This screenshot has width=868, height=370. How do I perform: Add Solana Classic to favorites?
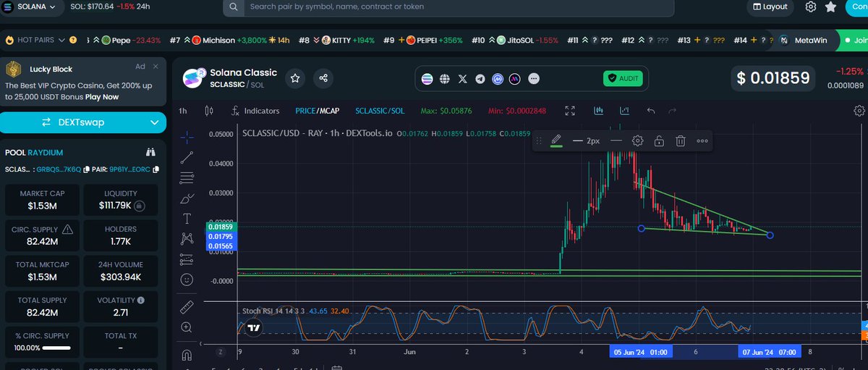295,78
